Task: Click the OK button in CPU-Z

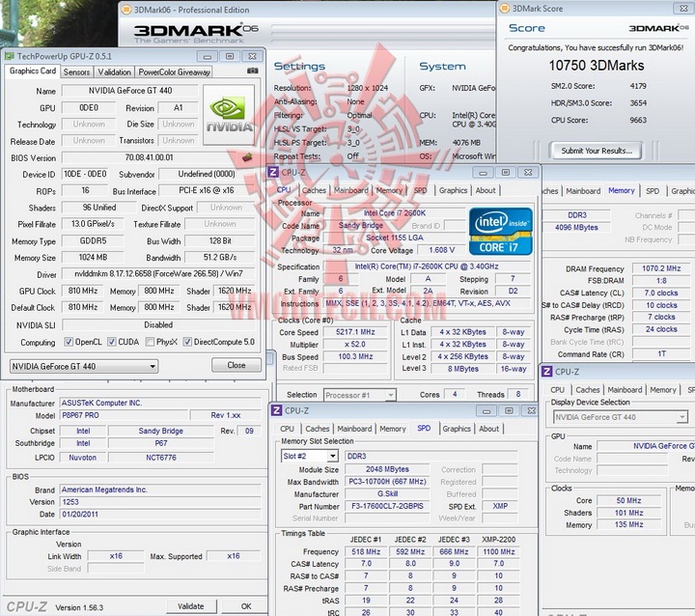Action: click(x=246, y=606)
